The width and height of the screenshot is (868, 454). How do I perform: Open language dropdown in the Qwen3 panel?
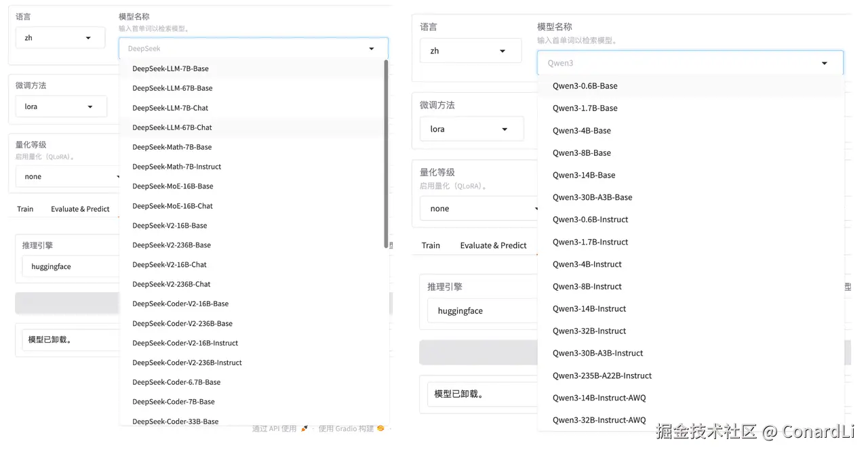pyautogui.click(x=471, y=51)
